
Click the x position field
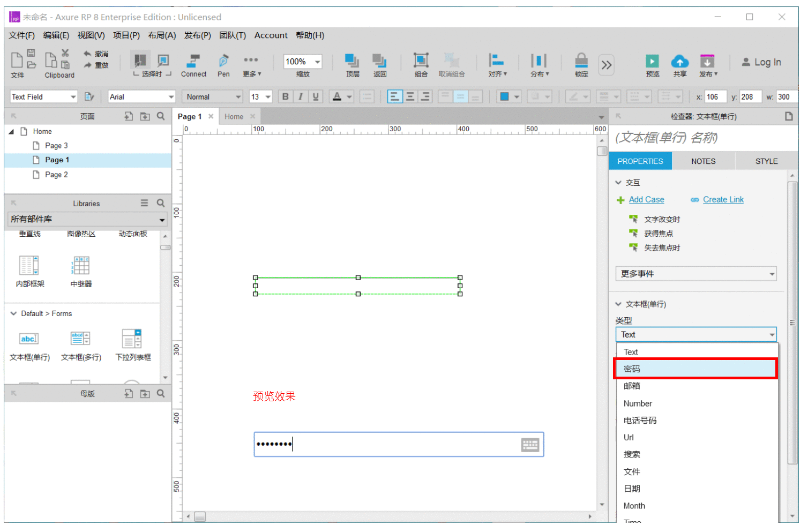coord(715,97)
